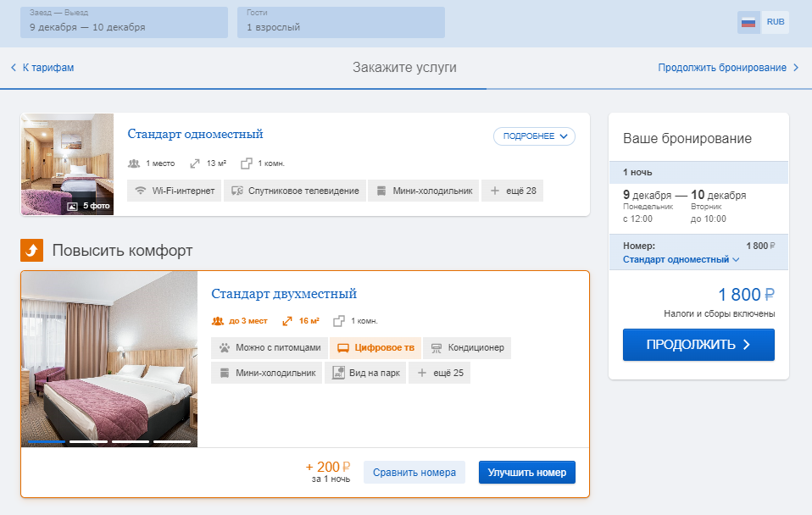Screen dimensions: 812x515
Task: Click Продолжить бронирование link at top
Action: (728, 67)
